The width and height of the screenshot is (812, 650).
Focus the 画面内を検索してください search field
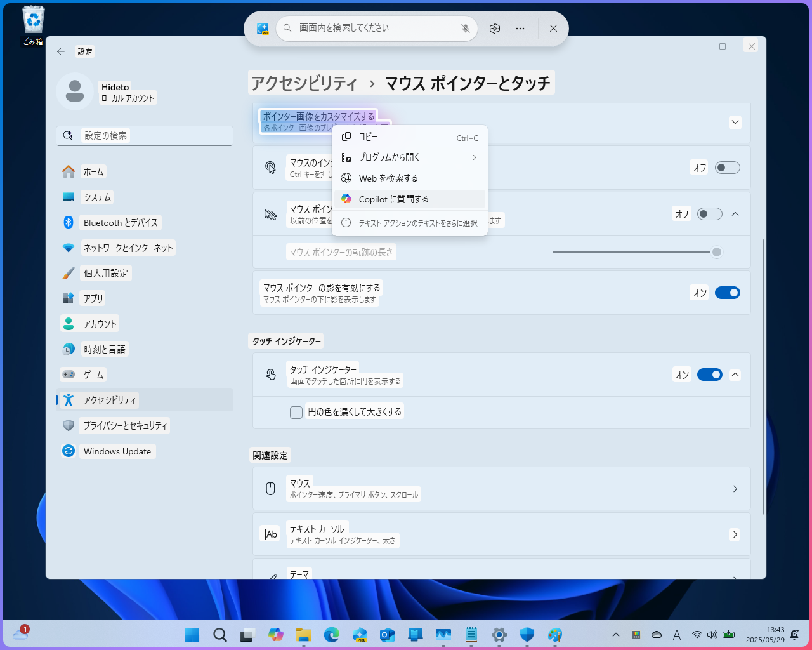click(377, 29)
